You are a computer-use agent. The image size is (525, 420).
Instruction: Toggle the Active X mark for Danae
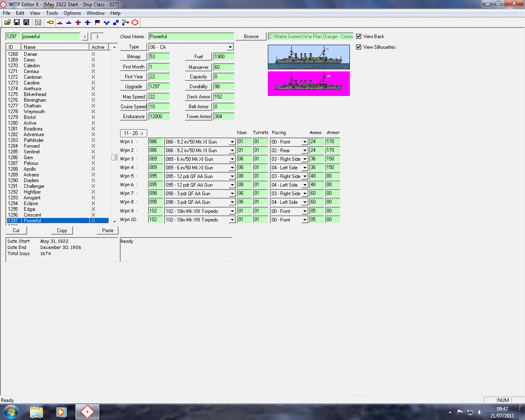93,54
